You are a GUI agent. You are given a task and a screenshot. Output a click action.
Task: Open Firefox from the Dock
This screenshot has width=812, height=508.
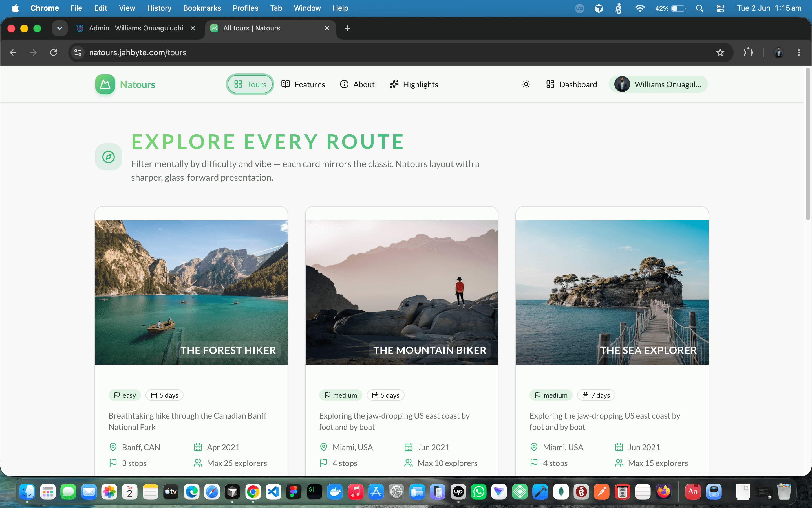[663, 492]
